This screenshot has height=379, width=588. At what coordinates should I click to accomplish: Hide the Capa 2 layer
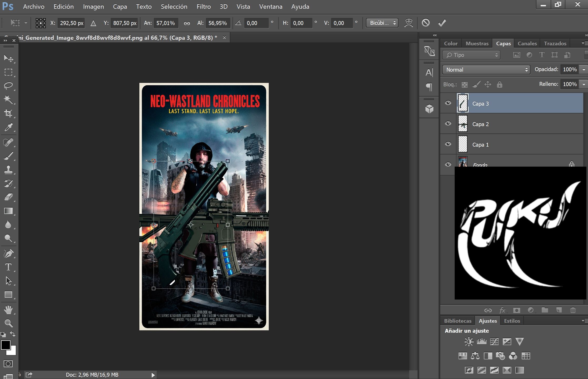pyautogui.click(x=448, y=124)
